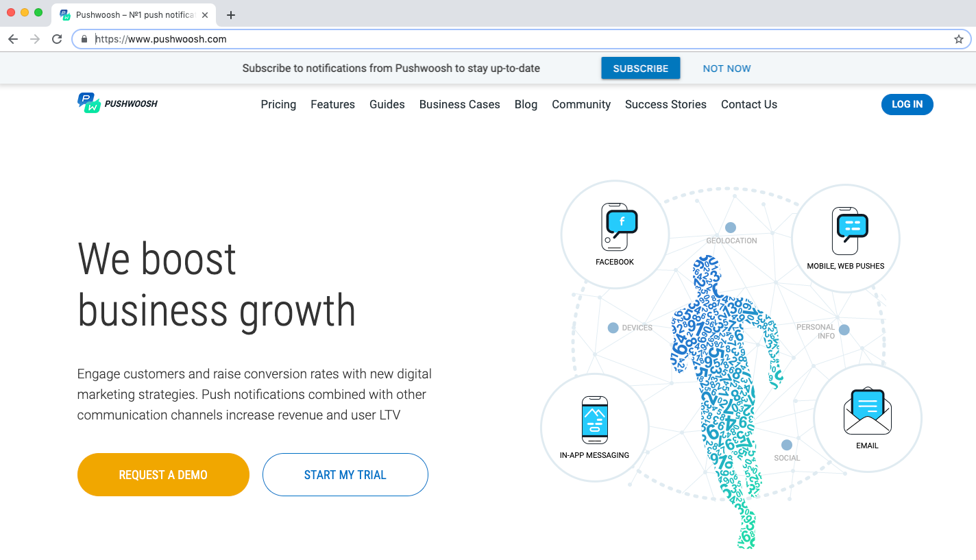Click the Mobile, Web Pushes icon
Image resolution: width=976 pixels, height=560 pixels.
(x=849, y=230)
